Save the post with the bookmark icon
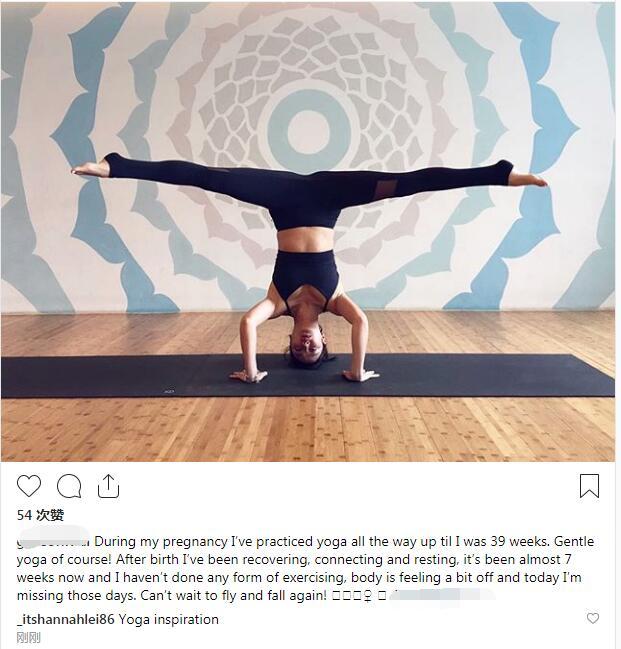 [589, 486]
